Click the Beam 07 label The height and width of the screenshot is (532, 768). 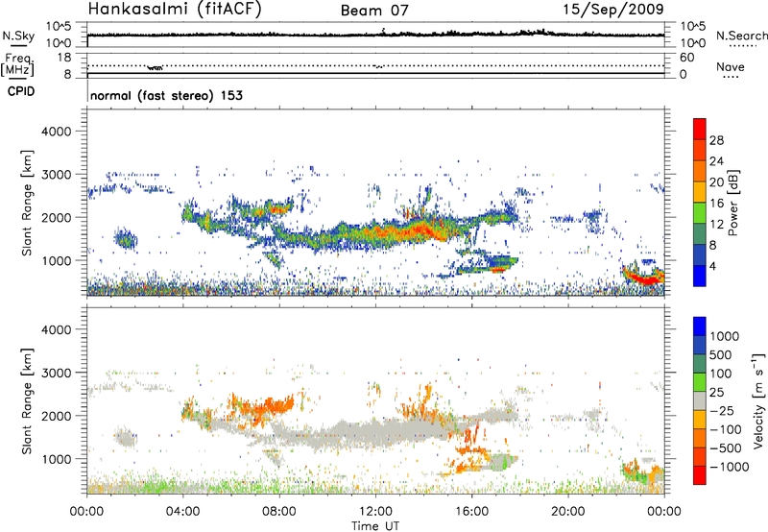click(374, 11)
